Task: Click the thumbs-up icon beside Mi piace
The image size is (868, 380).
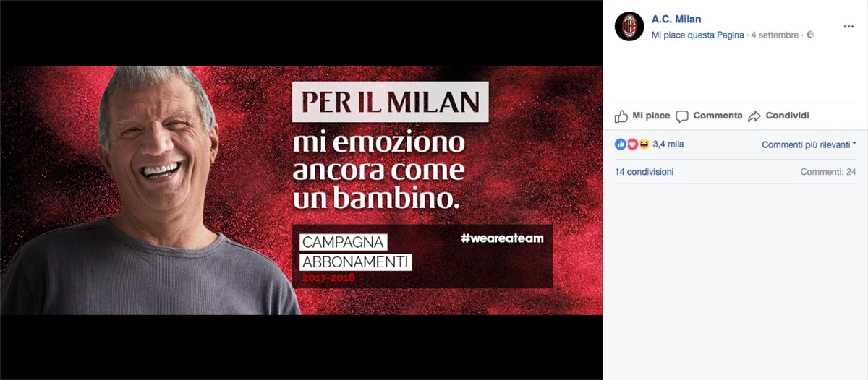Action: (621, 116)
